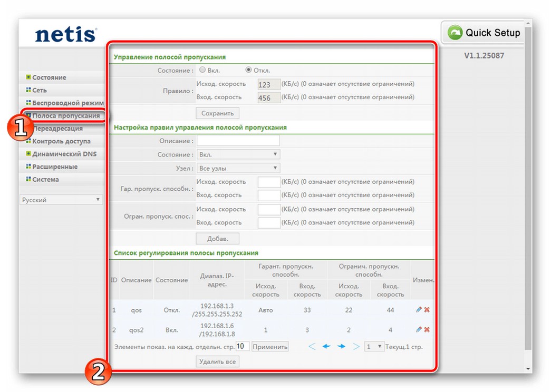Click the Диапаз. IP-адрес. column header
The height and width of the screenshot is (392, 551).
[x=217, y=280]
